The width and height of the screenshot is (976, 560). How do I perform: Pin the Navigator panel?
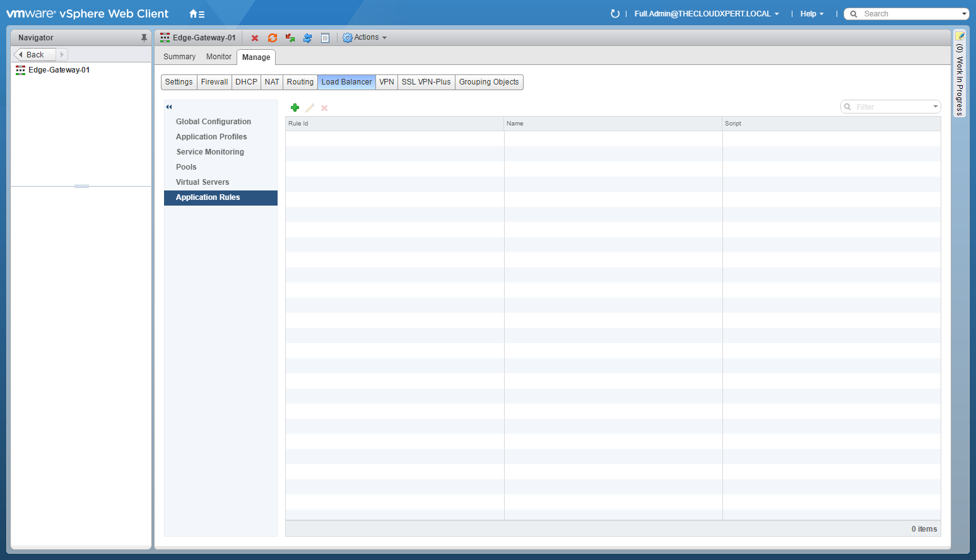144,38
